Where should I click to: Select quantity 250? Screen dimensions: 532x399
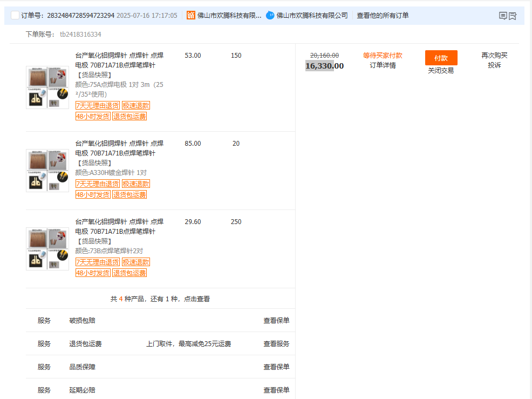236,222
